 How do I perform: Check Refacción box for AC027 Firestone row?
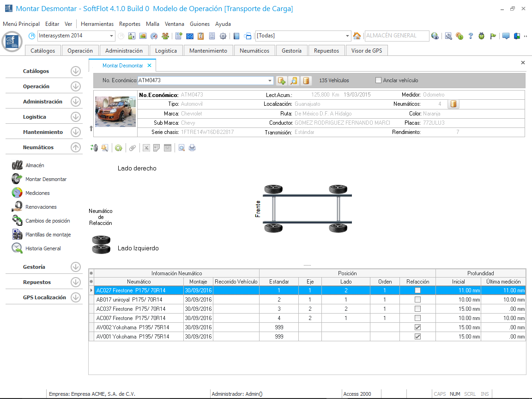coord(417,290)
